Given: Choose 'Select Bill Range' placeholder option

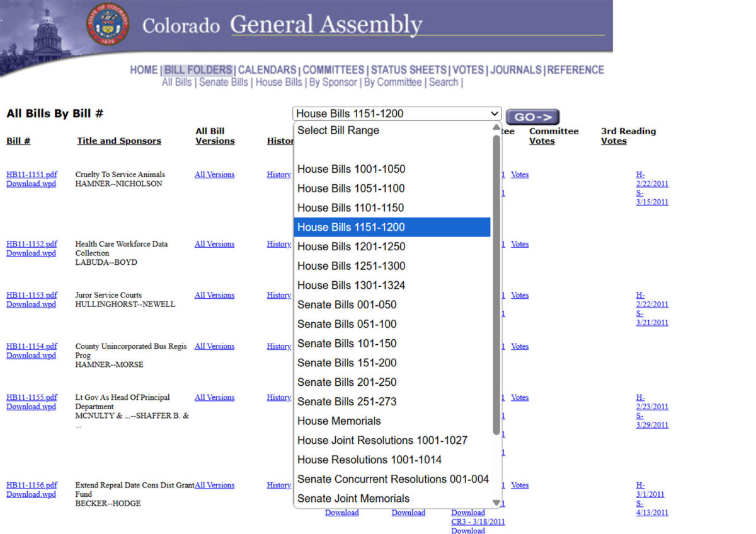Looking at the screenshot, I should point(392,131).
